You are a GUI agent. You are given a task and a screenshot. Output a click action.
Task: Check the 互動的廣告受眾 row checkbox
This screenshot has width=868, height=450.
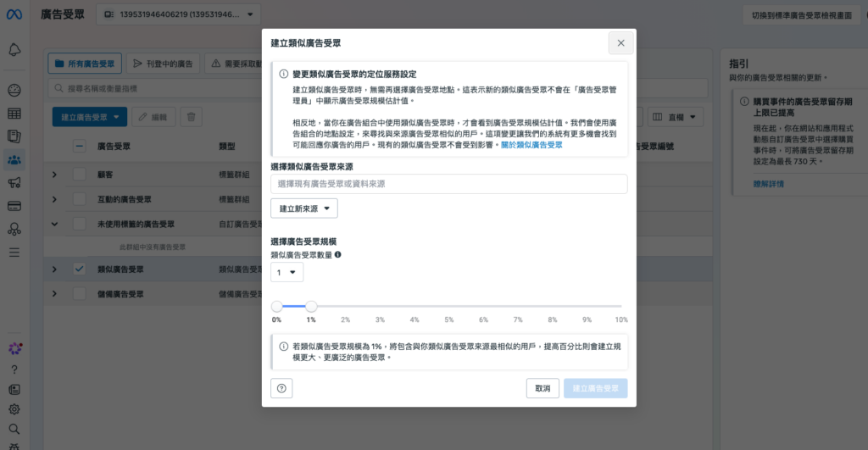[x=79, y=199]
